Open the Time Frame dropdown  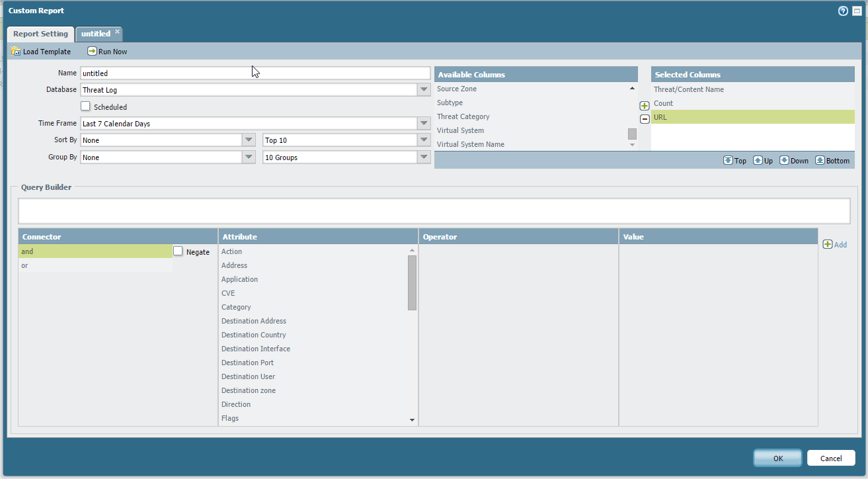(x=424, y=124)
